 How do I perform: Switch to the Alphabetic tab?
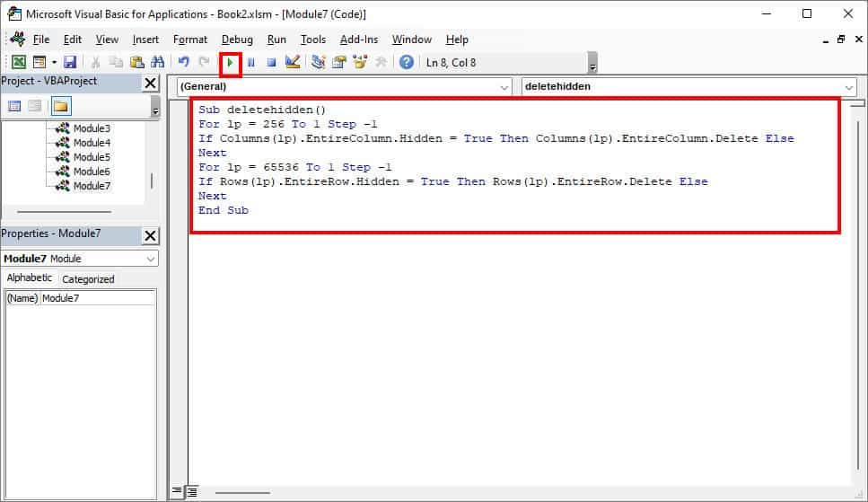pyautogui.click(x=30, y=278)
